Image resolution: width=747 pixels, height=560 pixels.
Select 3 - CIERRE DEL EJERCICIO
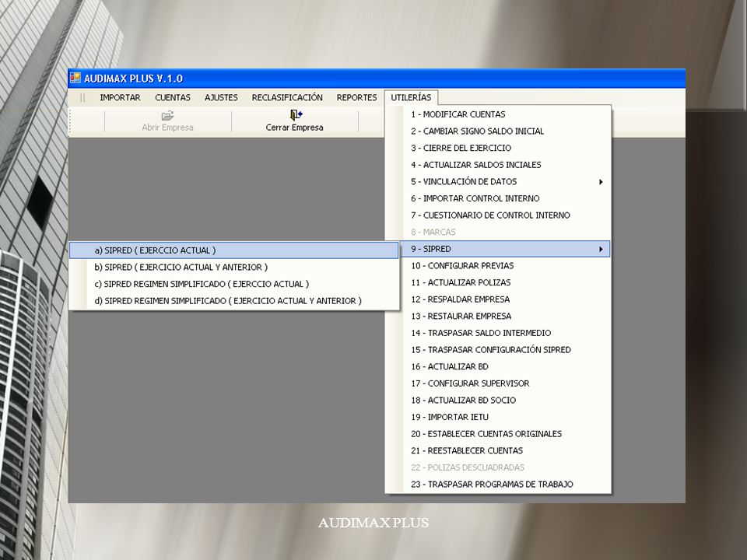tap(498, 148)
